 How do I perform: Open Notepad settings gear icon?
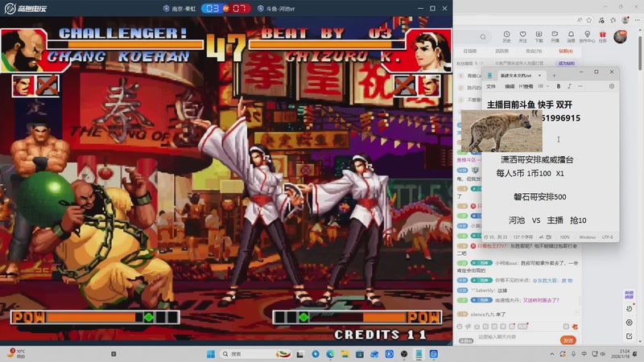coord(612,86)
